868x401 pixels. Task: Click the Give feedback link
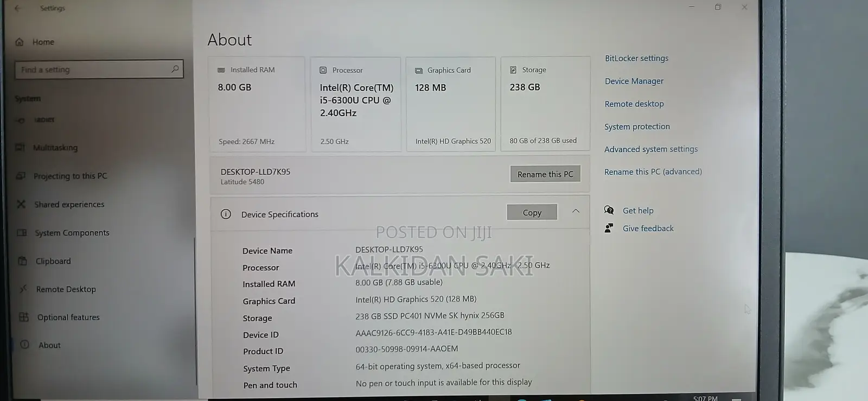(648, 228)
